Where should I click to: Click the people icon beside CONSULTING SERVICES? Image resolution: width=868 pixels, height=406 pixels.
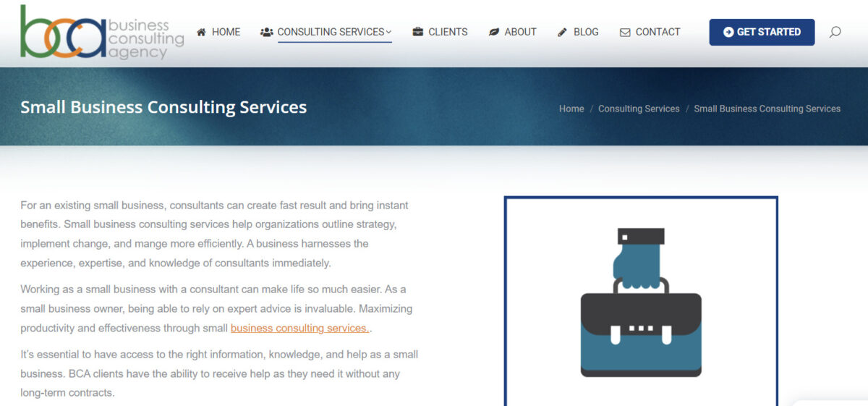(266, 32)
